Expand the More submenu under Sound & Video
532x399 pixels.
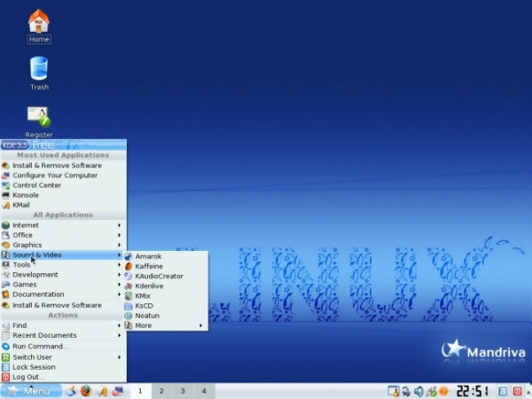click(144, 325)
